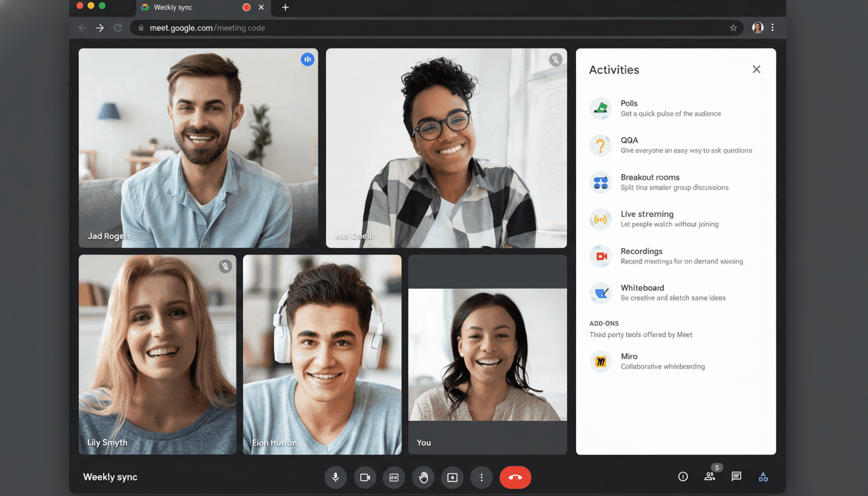Open the Chrome browser menu

click(x=772, y=27)
